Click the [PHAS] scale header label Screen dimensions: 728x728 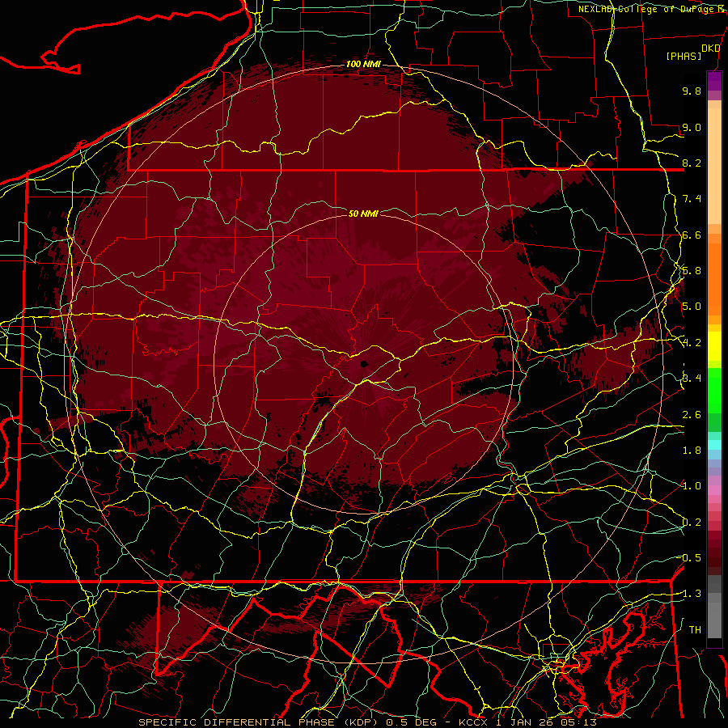[684, 56]
